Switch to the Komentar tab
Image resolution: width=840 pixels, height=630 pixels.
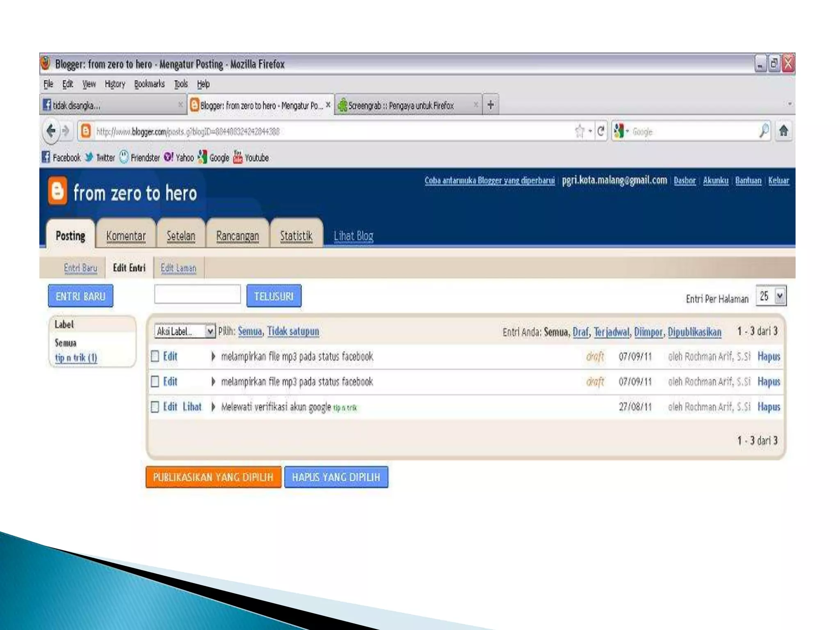[126, 236]
